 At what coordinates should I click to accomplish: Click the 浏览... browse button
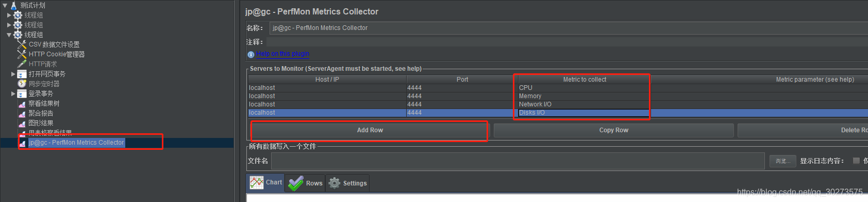click(x=782, y=161)
